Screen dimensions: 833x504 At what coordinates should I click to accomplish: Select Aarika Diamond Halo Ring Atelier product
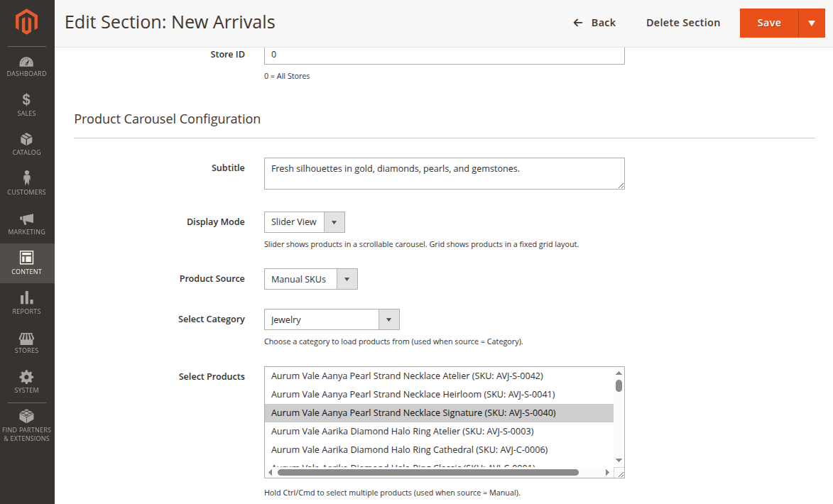pyautogui.click(x=439, y=432)
